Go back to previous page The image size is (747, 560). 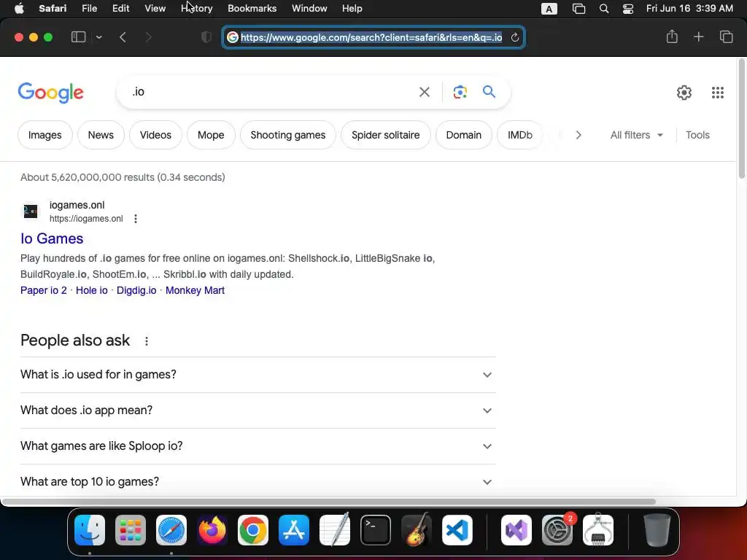coord(123,37)
